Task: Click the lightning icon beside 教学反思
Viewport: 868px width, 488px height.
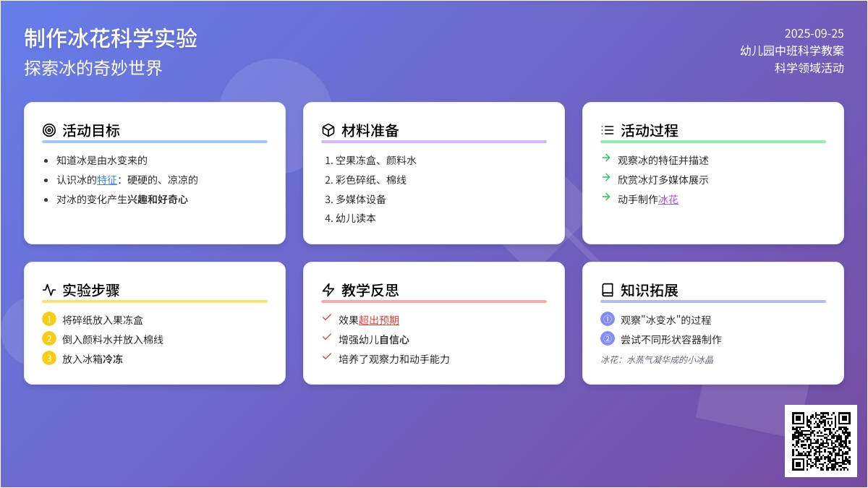Action: tap(328, 291)
